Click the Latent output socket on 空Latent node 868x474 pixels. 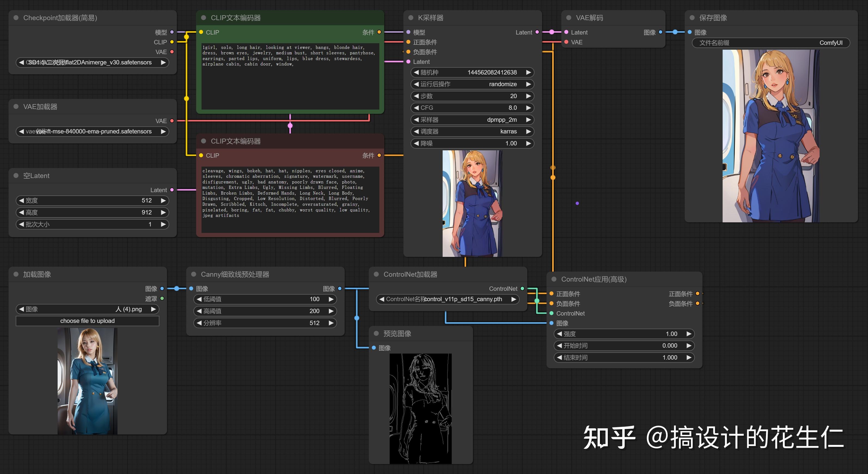coord(172,190)
